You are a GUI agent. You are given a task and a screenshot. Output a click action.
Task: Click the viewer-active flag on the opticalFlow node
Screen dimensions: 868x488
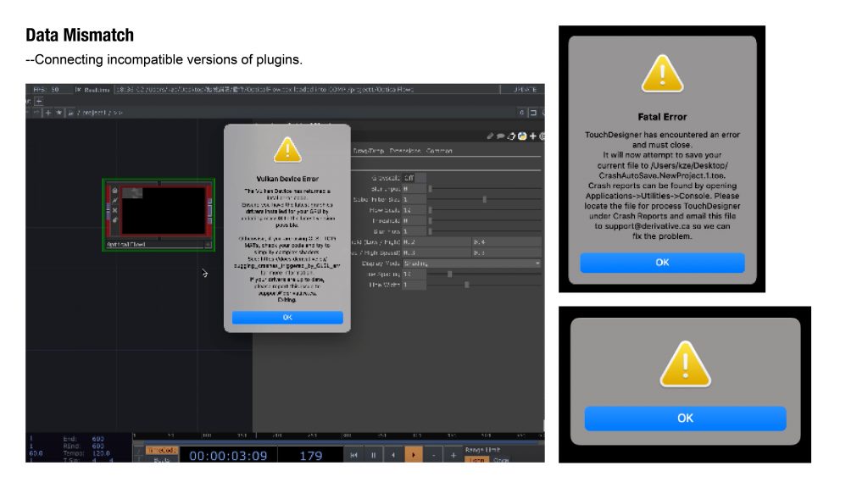pyautogui.click(x=209, y=244)
